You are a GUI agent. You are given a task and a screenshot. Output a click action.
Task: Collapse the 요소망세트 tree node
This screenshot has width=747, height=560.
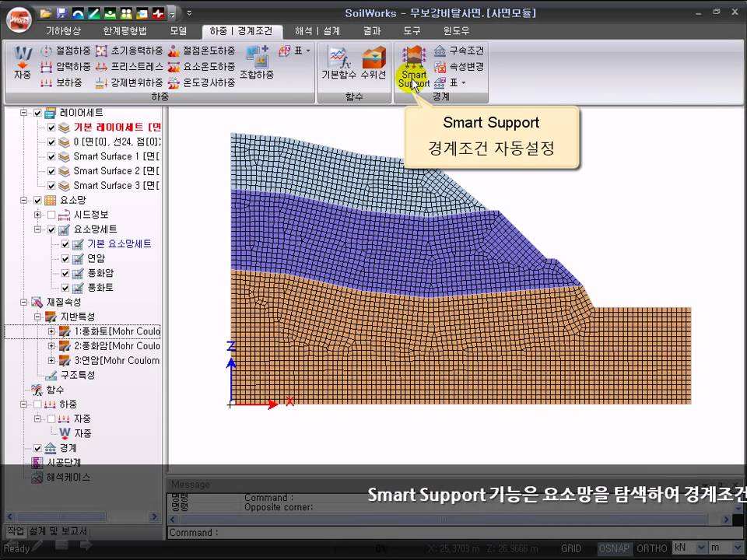pyautogui.click(x=37, y=229)
